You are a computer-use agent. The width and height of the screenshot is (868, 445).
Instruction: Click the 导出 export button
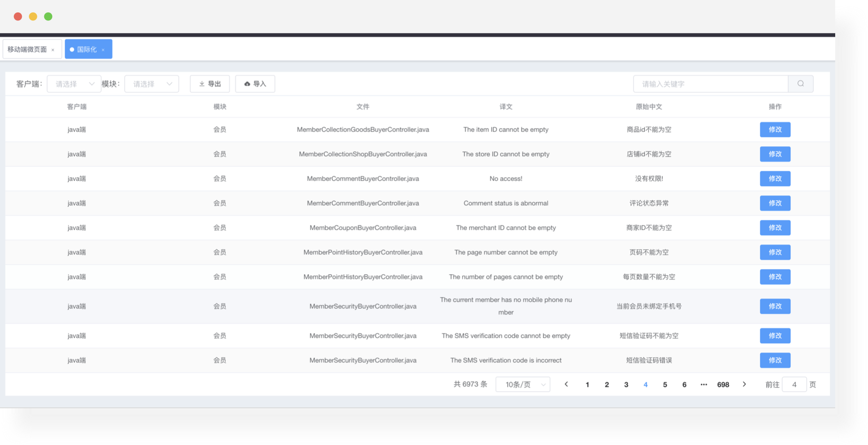(210, 84)
